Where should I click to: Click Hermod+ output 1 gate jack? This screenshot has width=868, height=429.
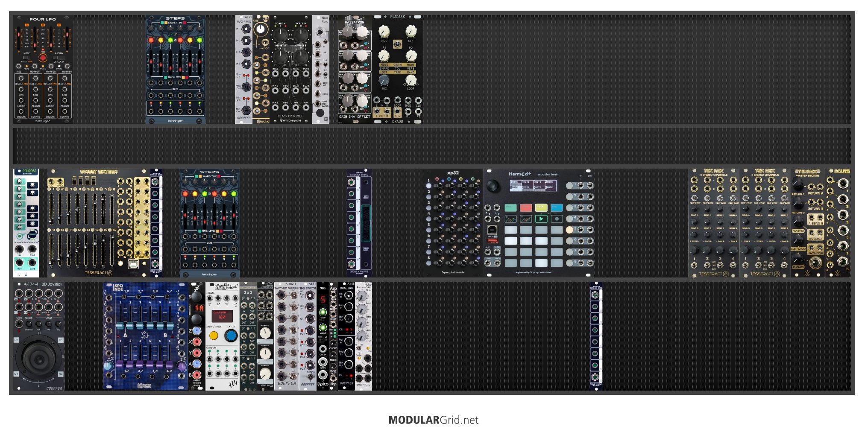[x=590, y=186]
